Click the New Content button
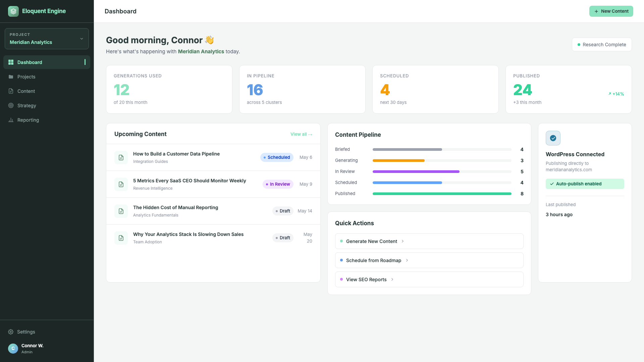Viewport: 644px width, 362px height. 611,11
